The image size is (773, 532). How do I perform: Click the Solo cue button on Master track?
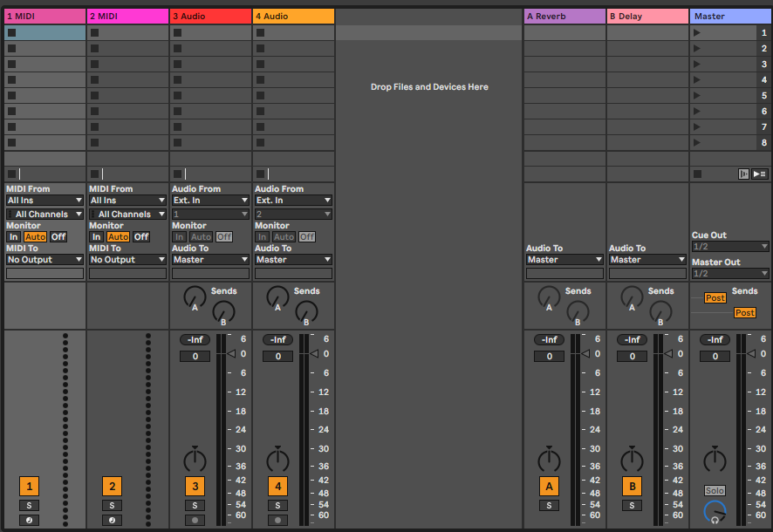715,491
